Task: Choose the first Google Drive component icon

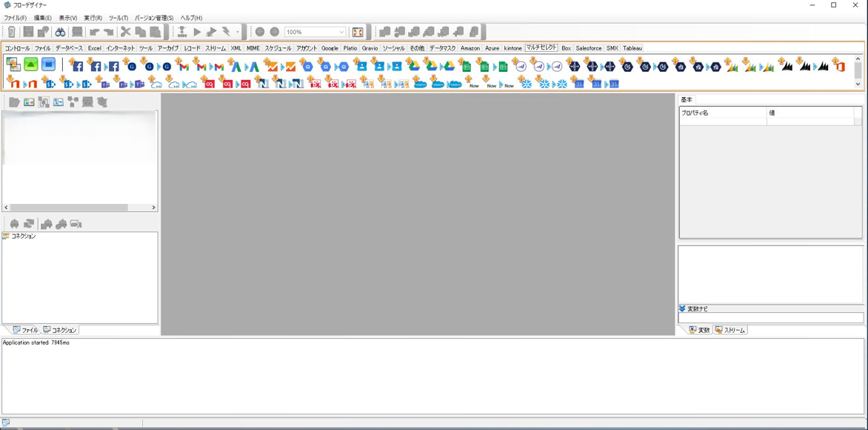Action: click(x=414, y=66)
